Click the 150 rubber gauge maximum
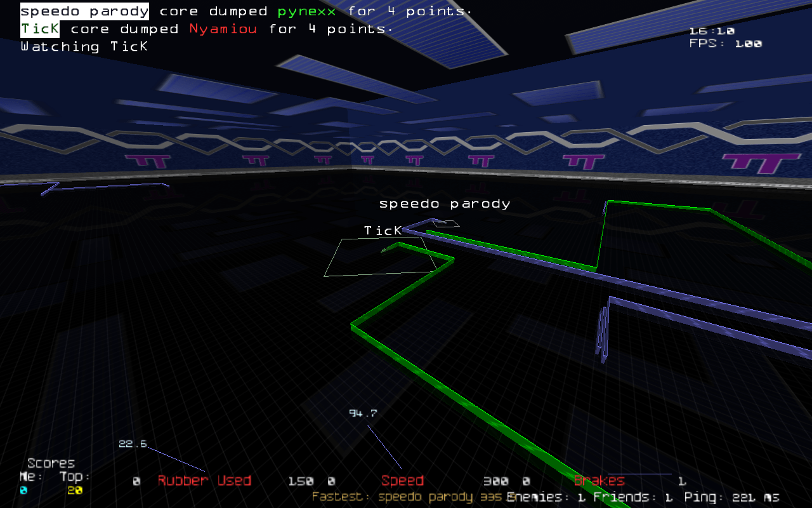The height and width of the screenshot is (508, 812). click(x=301, y=481)
